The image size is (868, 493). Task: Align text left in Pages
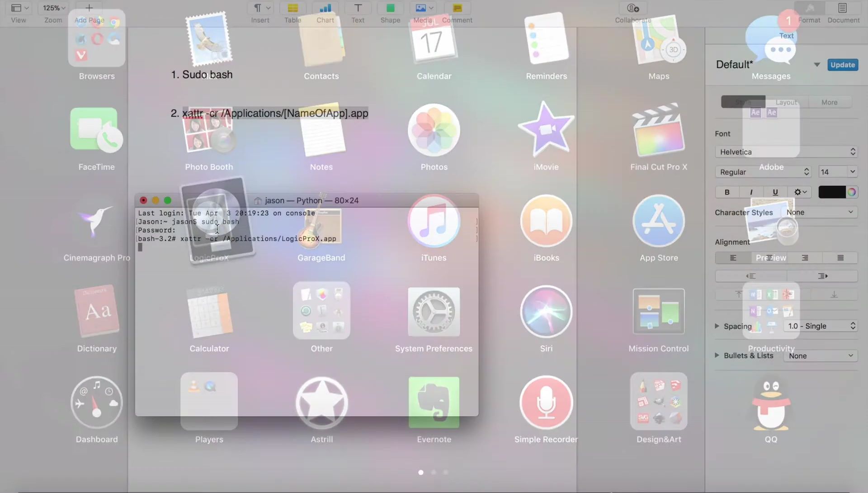point(733,258)
